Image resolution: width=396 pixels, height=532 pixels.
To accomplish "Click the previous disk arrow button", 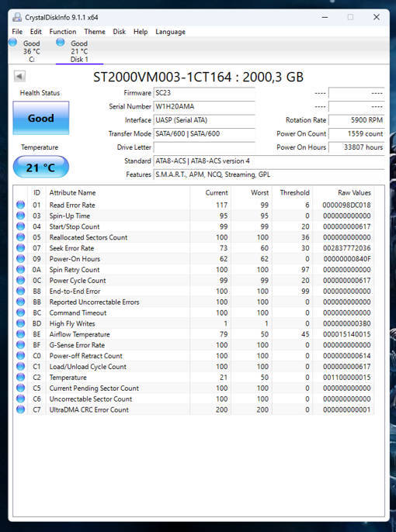I will [19, 76].
